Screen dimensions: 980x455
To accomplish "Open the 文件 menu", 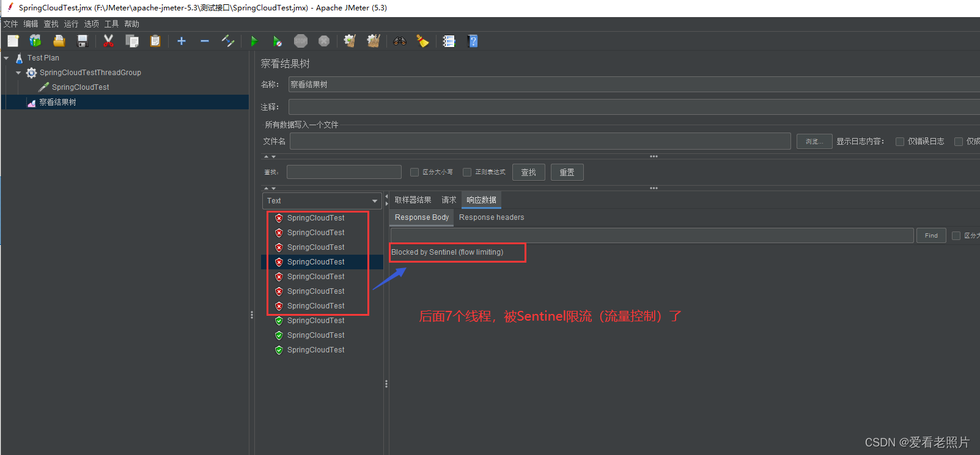I will (11, 24).
